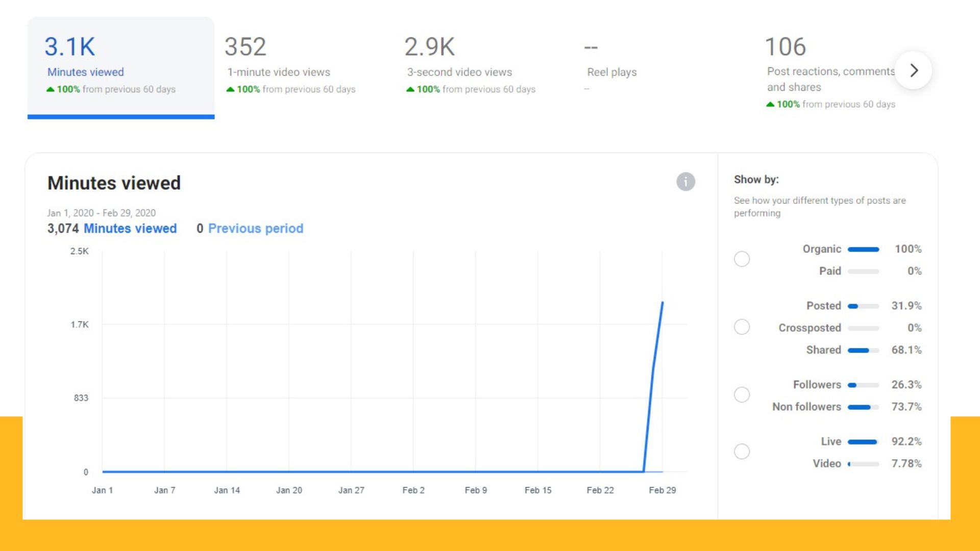Click the 3,074 Minutes viewed legend link
Screen dimensions: 980x551
pyautogui.click(x=130, y=229)
